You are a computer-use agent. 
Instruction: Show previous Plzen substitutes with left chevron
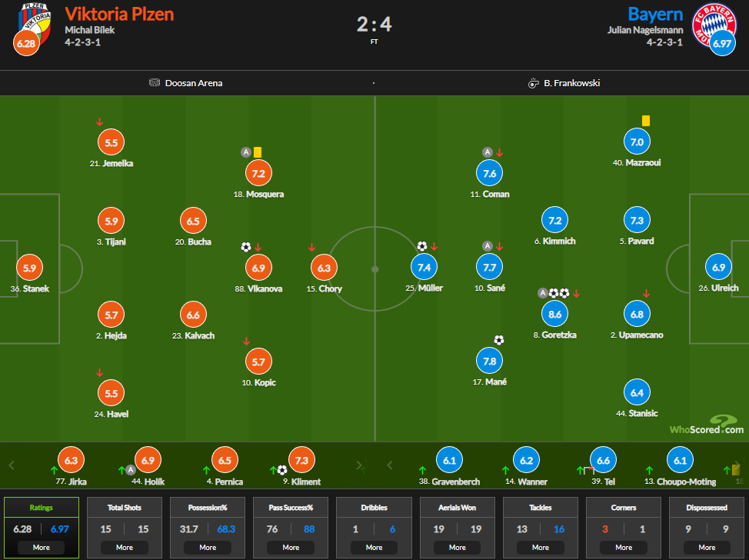12,465
